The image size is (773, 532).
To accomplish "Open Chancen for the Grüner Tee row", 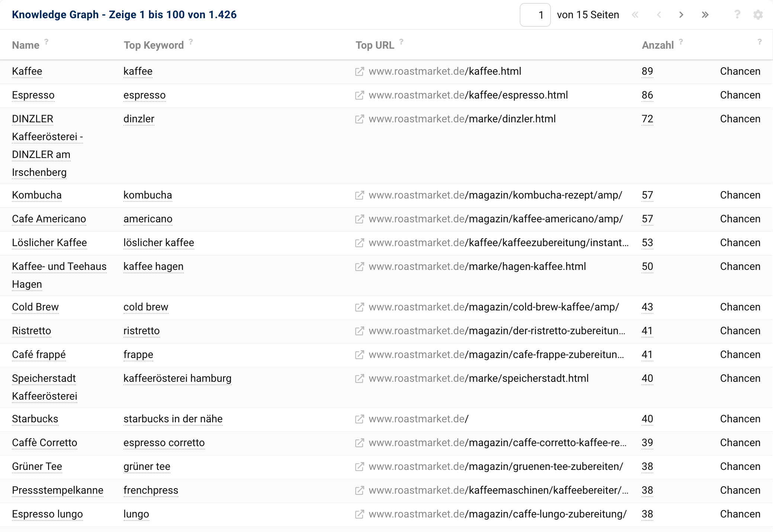I will pyautogui.click(x=740, y=467).
